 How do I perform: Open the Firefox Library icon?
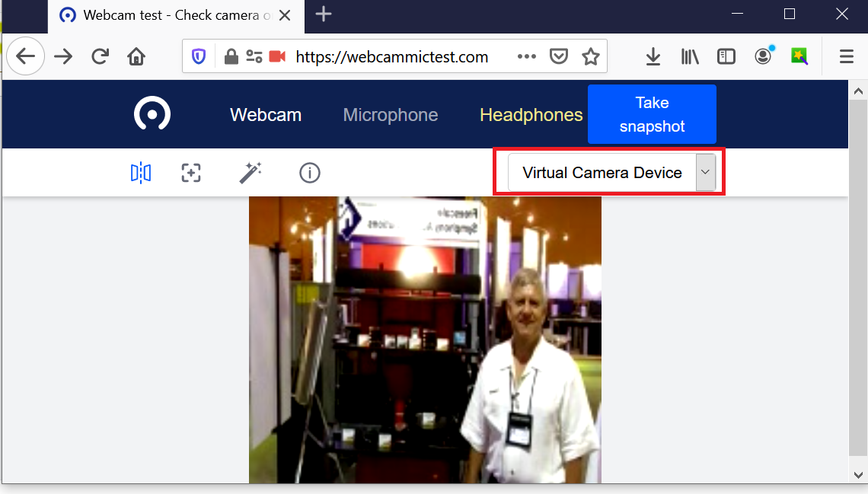[689, 56]
